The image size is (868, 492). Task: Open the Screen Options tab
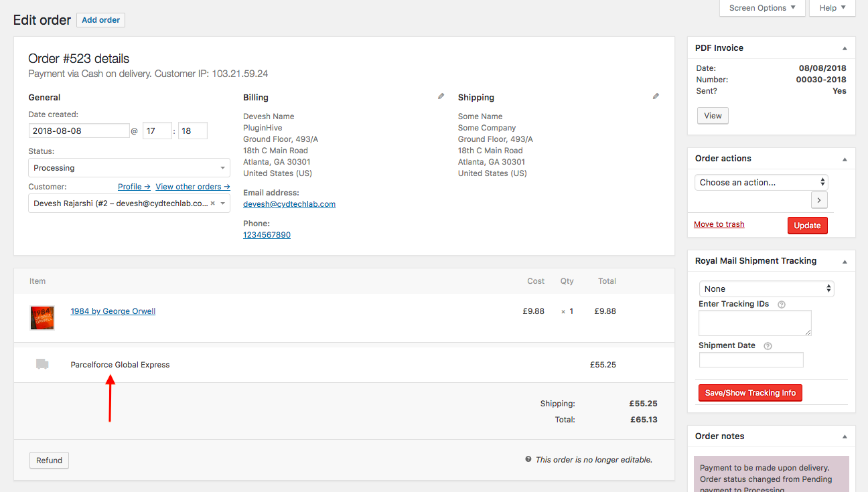[762, 8]
